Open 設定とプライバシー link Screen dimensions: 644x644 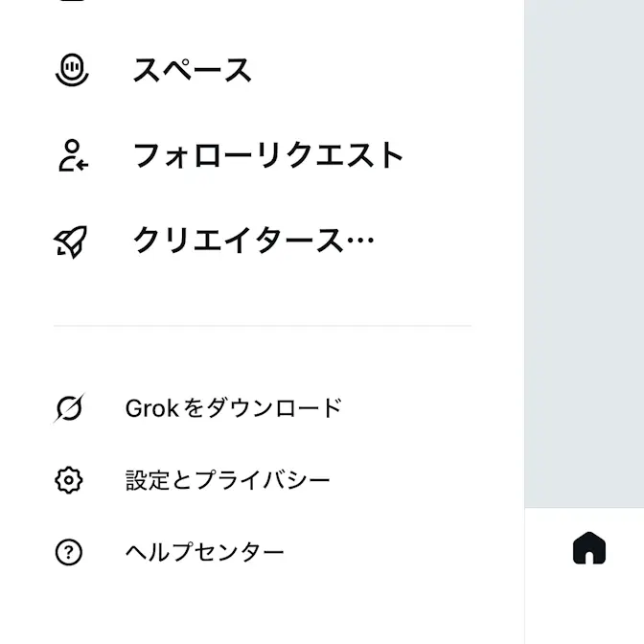click(x=227, y=480)
